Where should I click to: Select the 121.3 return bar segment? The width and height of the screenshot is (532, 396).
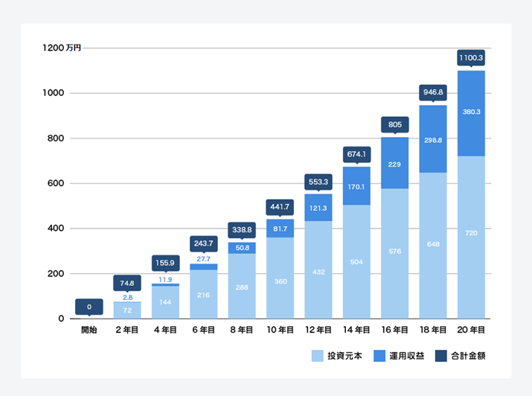(318, 208)
